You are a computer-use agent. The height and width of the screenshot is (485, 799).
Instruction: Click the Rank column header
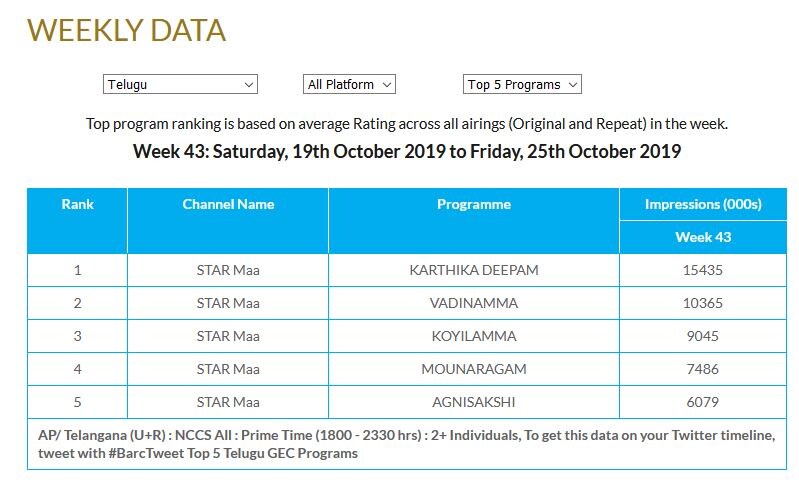(77, 204)
